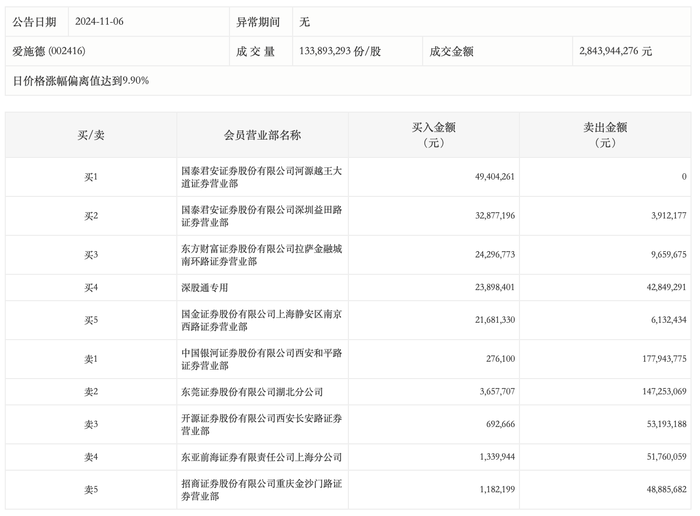This screenshot has height=516, width=700.
Task: Select the 卖2 row label
Action: 91,391
